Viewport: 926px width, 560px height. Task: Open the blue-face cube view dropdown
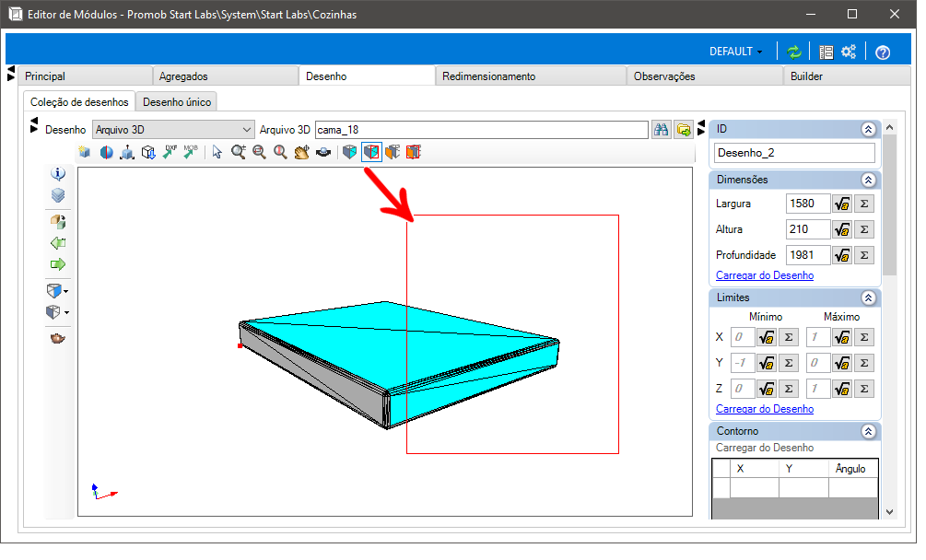click(57, 291)
